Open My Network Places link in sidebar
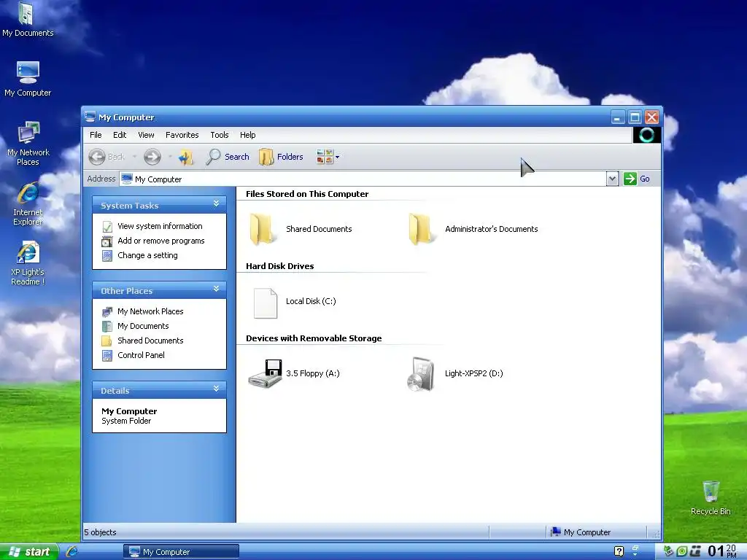Image resolution: width=747 pixels, height=560 pixels. tap(150, 311)
